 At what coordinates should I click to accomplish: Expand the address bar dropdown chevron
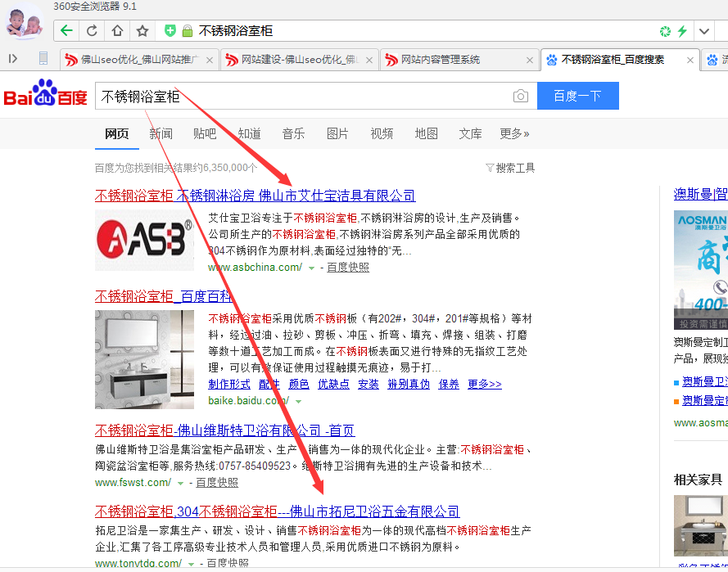click(x=704, y=31)
